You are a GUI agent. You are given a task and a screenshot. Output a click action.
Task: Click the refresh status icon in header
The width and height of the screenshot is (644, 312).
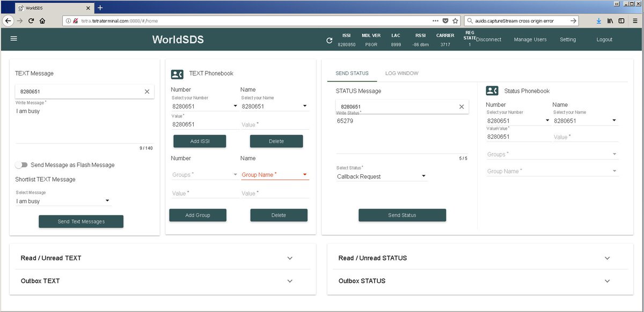point(330,40)
